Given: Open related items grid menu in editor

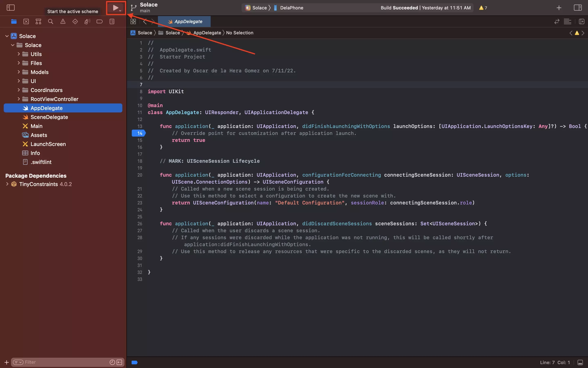Looking at the screenshot, I should click(x=133, y=21).
